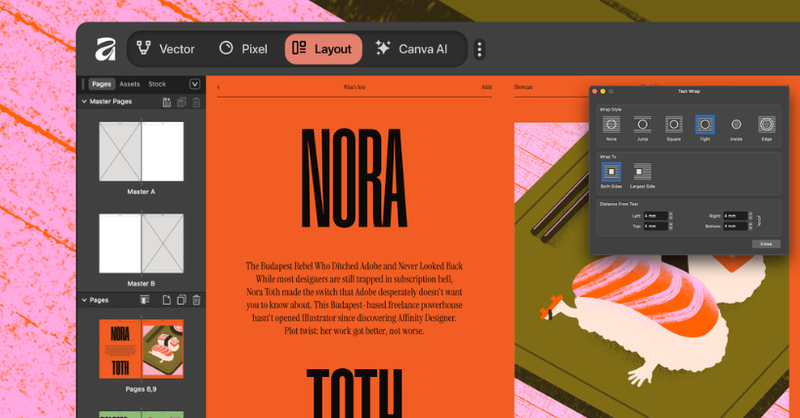Collapse the Master Pages section
The width and height of the screenshot is (800, 418).
point(85,102)
